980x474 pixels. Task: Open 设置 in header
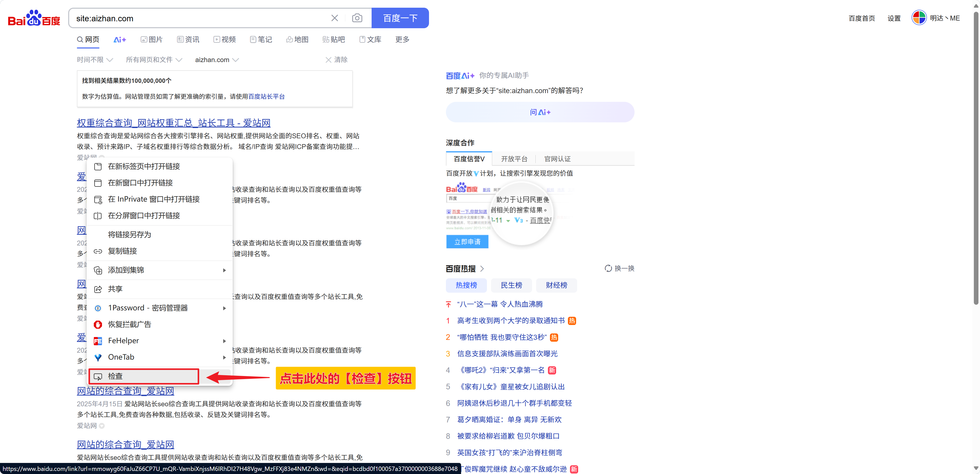[x=894, y=18]
